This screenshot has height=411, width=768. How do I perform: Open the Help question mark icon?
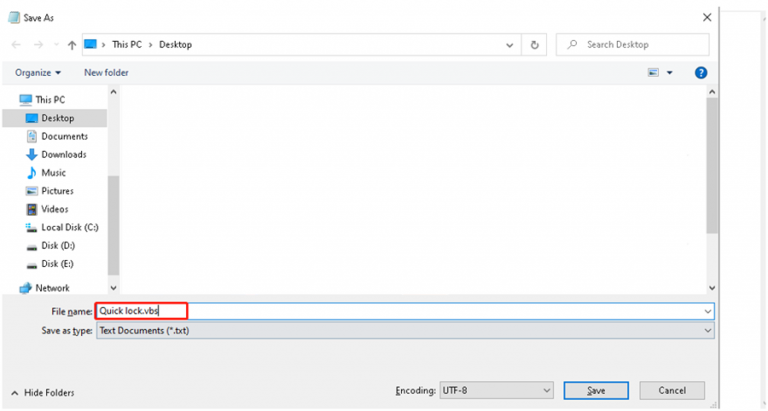click(x=701, y=73)
